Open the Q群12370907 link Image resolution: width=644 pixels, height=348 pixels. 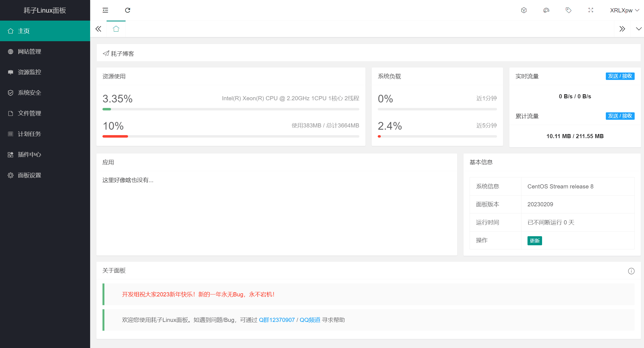277,320
